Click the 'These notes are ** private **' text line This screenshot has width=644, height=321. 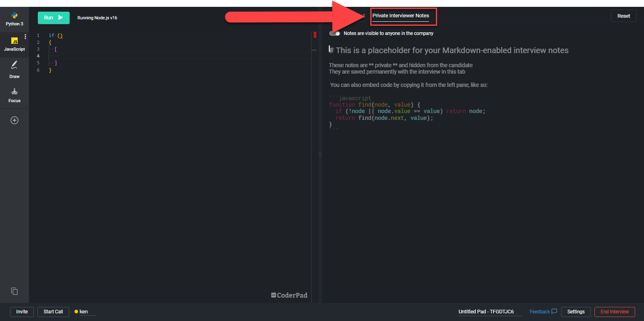tap(400, 65)
